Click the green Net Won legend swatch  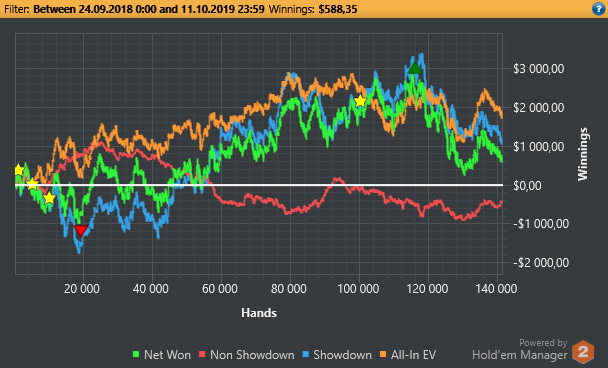coord(136,354)
